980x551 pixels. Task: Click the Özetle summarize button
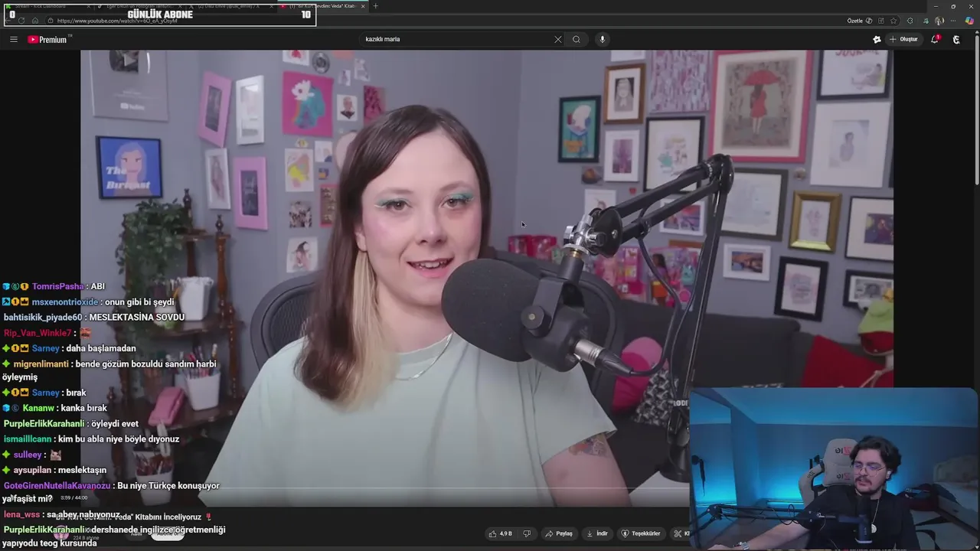point(859,21)
